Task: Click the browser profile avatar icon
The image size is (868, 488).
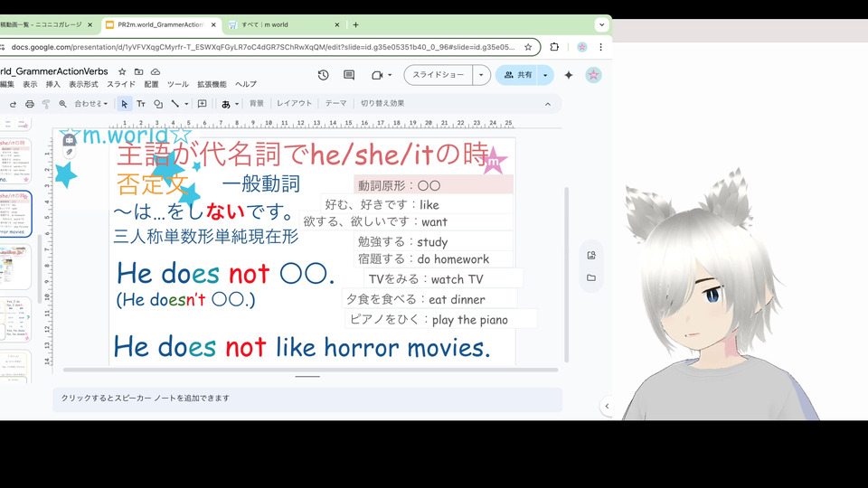Action: click(581, 47)
